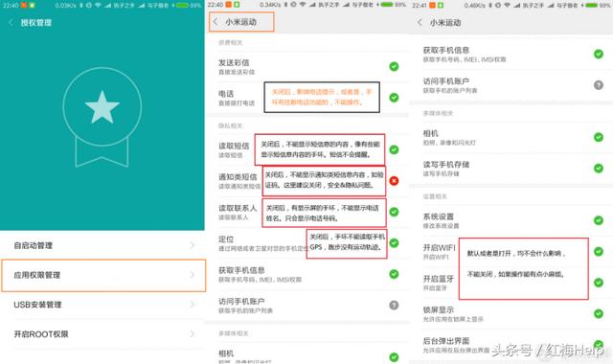The width and height of the screenshot is (613, 364).
Task: Open 应用权限管理 chevron arrow
Action: [192, 275]
